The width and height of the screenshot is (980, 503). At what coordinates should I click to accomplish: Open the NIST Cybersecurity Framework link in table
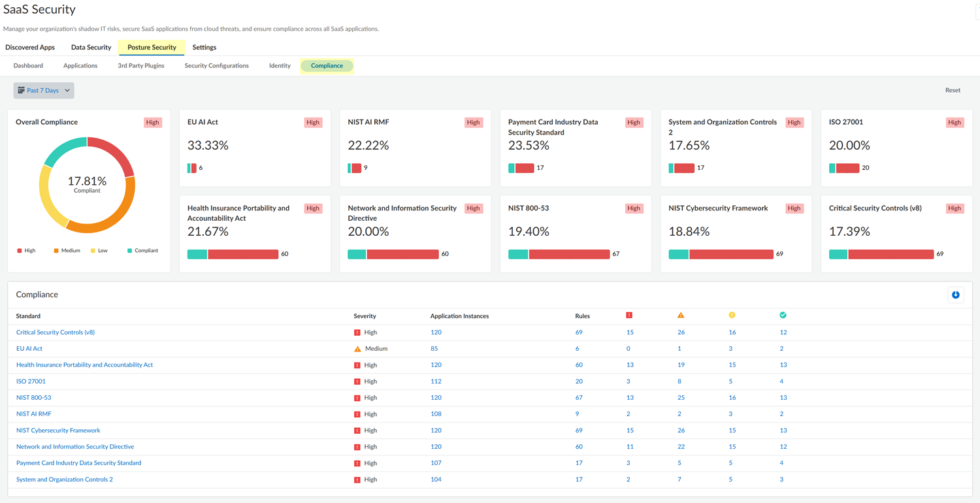(x=58, y=430)
